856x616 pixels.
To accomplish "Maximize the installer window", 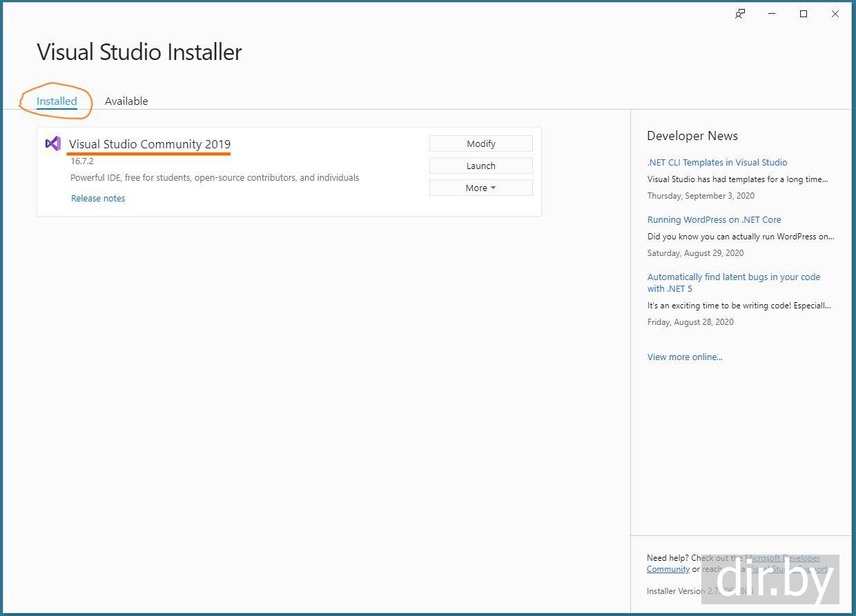I will [x=804, y=14].
